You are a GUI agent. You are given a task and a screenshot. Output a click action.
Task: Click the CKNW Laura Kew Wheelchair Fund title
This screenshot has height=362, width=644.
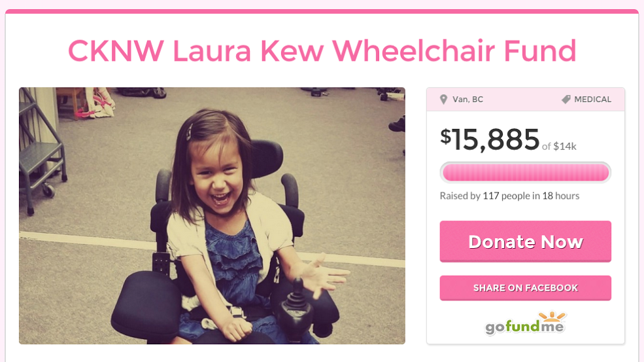(x=322, y=50)
